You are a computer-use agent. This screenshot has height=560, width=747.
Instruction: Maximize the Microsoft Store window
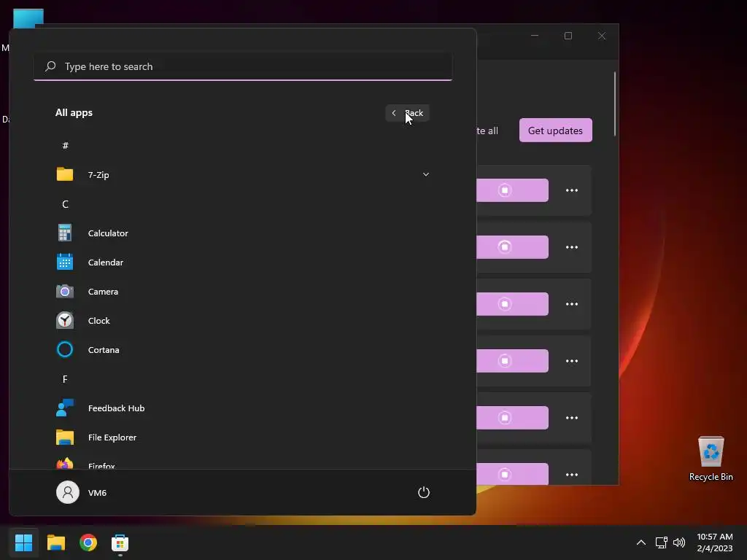568,36
